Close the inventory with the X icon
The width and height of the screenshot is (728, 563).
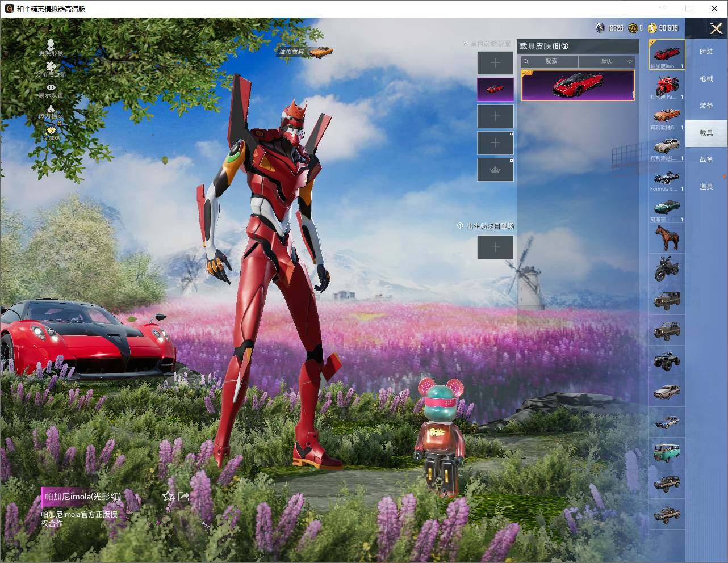pos(716,28)
